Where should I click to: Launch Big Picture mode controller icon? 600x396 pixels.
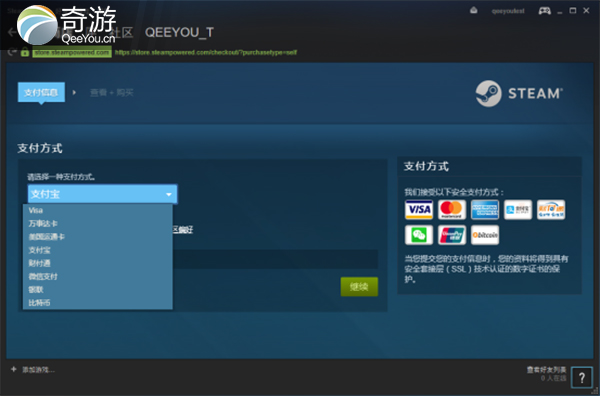(x=544, y=11)
